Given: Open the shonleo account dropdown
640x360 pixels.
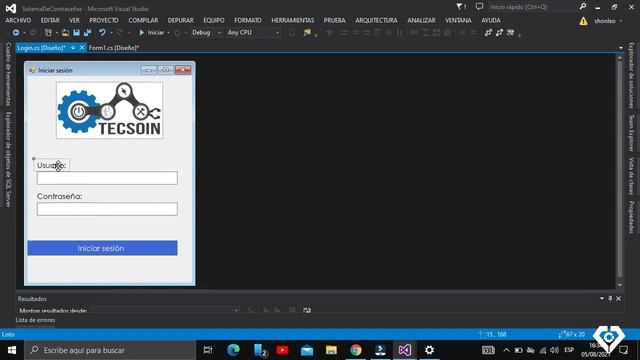Looking at the screenshot, I should [608, 21].
